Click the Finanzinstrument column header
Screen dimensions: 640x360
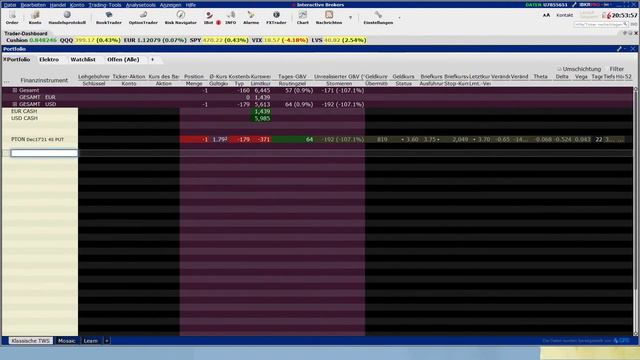click(x=44, y=80)
